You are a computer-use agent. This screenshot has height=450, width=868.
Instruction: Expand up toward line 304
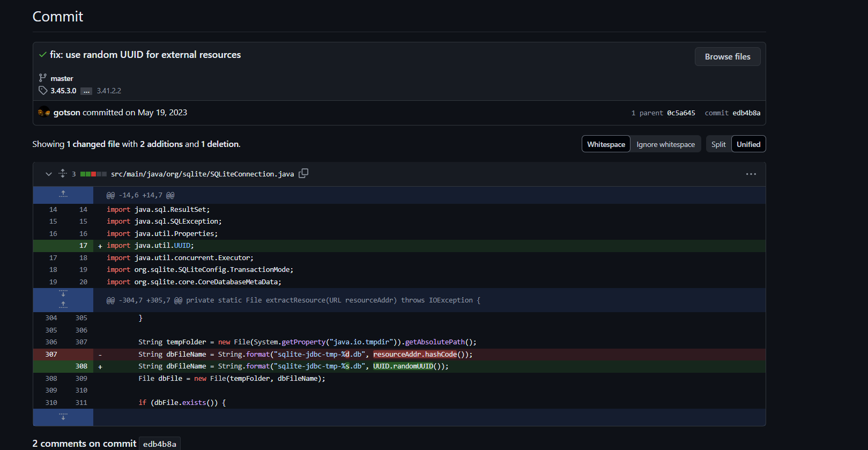(x=63, y=306)
